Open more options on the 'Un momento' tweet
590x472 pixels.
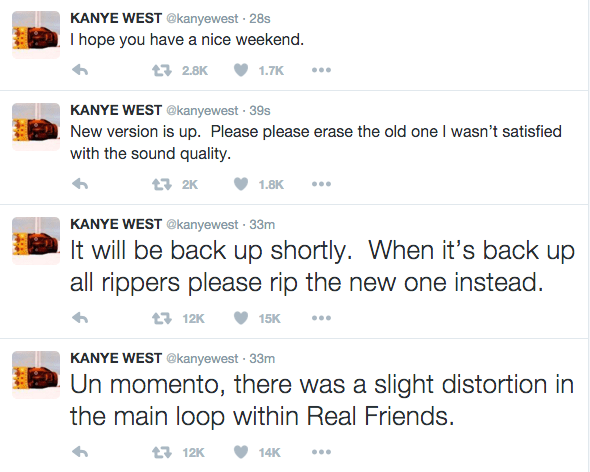(321, 452)
